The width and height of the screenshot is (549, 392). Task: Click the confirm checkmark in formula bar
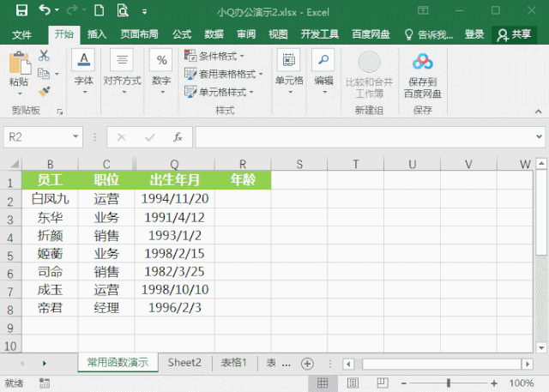pos(150,137)
